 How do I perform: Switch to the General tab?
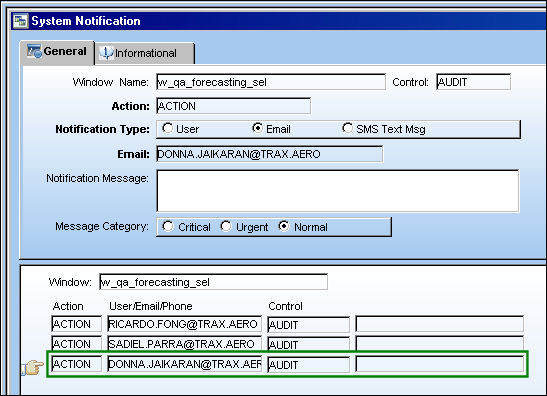[57, 52]
